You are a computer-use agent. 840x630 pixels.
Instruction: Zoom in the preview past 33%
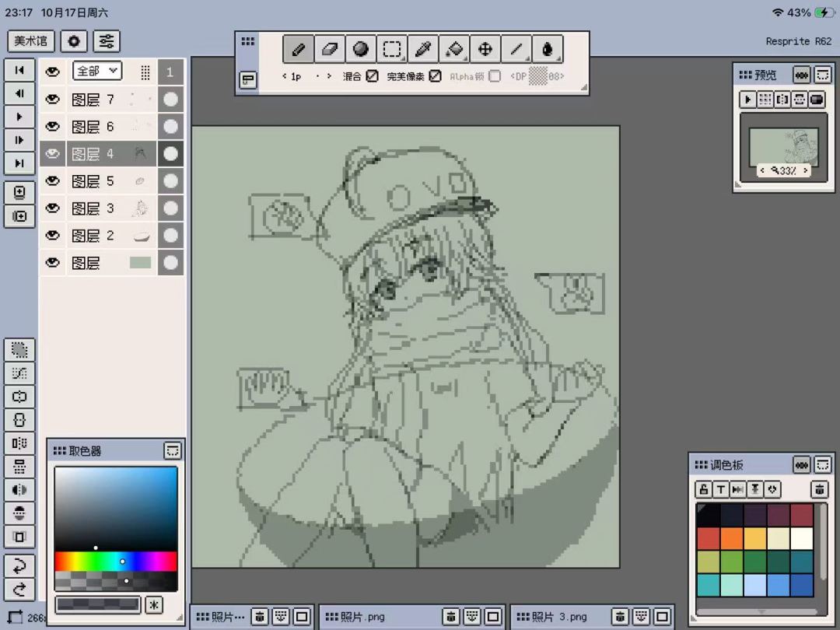tap(805, 170)
